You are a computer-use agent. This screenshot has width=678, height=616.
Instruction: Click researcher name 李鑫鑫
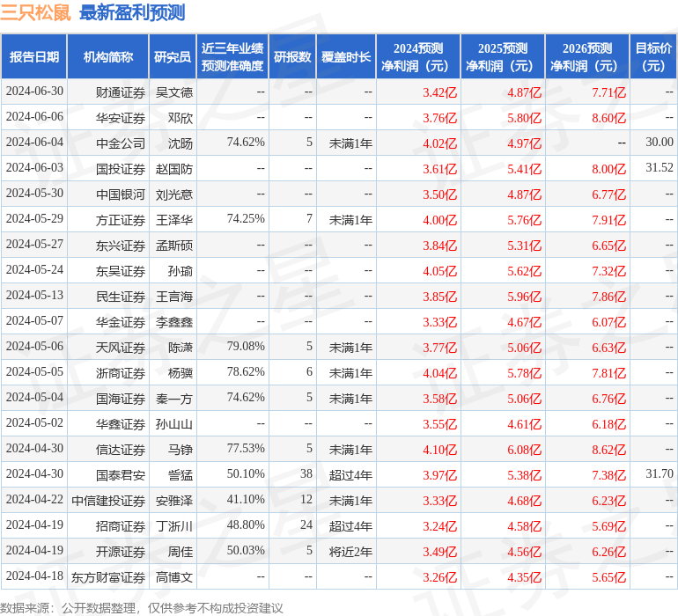[x=173, y=321]
